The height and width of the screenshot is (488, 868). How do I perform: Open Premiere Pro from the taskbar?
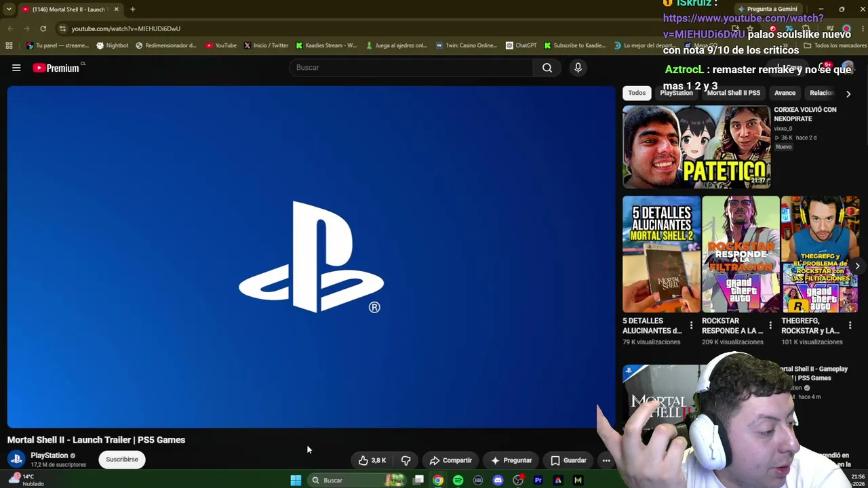tap(538, 480)
